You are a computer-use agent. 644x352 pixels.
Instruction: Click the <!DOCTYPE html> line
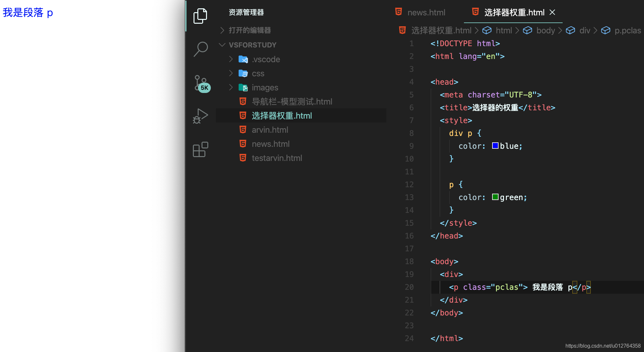pyautogui.click(x=465, y=43)
